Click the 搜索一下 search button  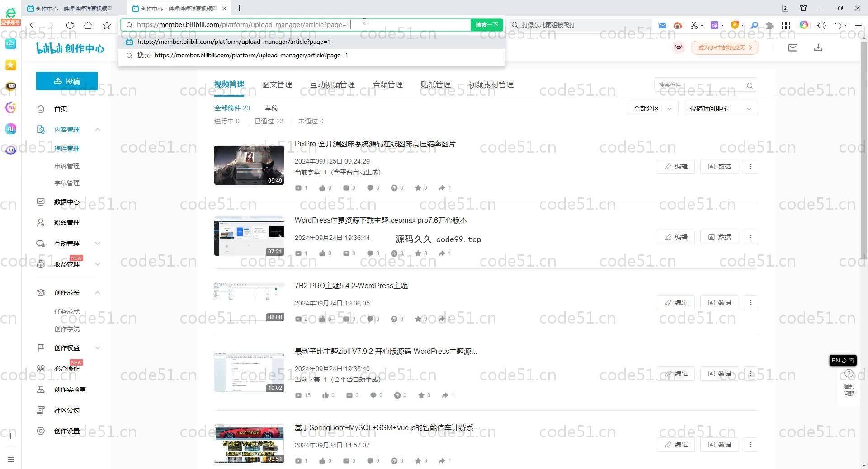(x=486, y=25)
